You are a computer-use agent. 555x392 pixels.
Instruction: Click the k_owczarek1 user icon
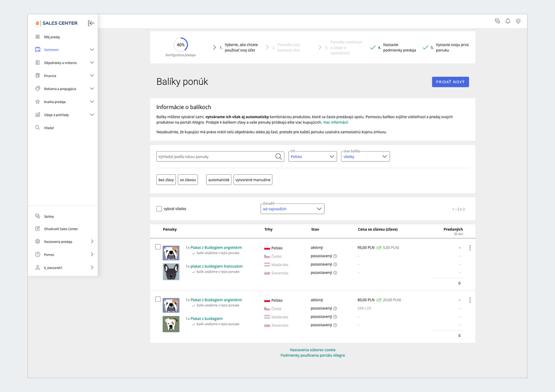37,267
